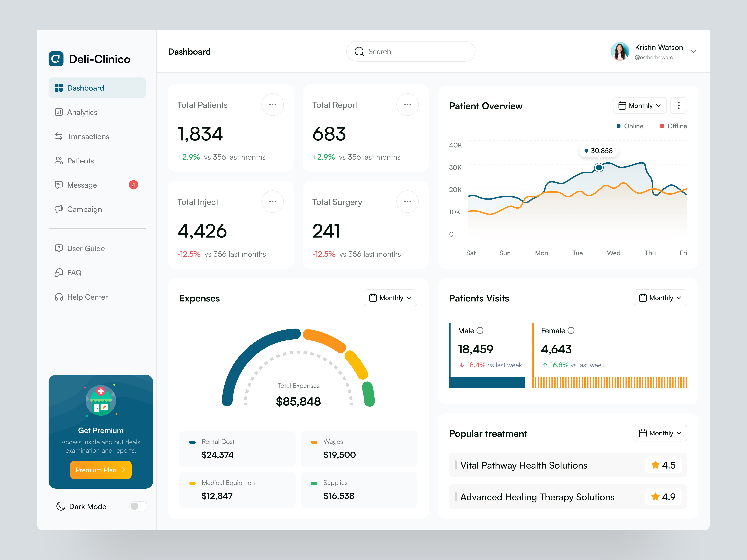The height and width of the screenshot is (560, 747).
Task: Toggle the Online legend in Patient Overview
Action: [x=630, y=126]
